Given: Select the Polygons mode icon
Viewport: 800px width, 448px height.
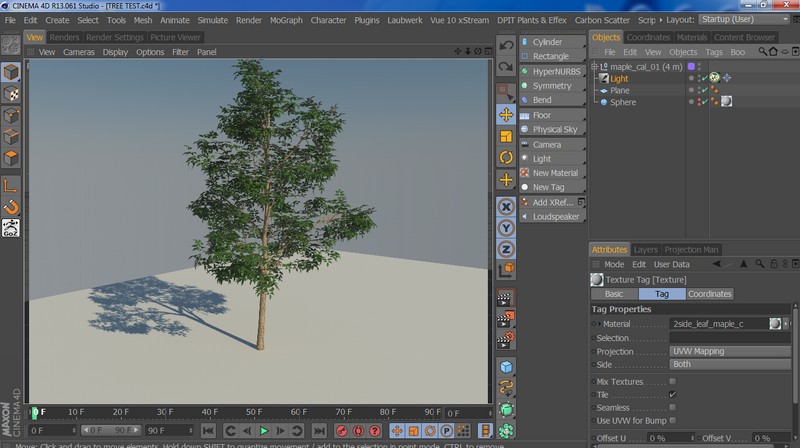Looking at the screenshot, I should 11,158.
